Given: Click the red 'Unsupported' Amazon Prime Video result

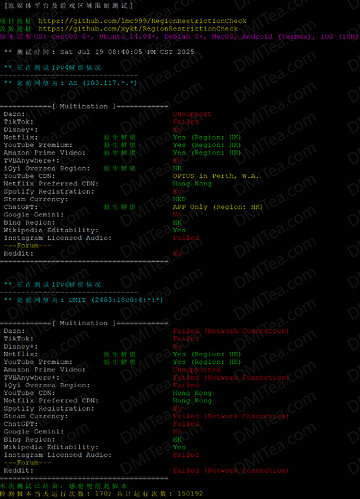Looking at the screenshot, I should point(197,370).
